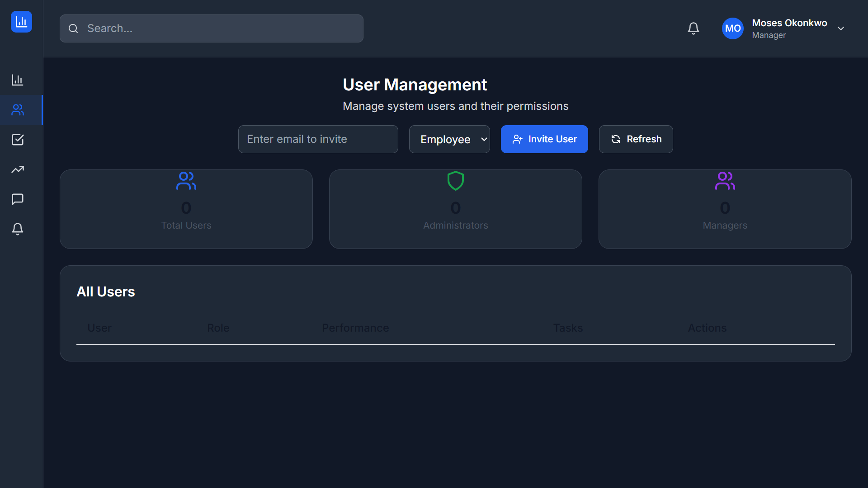Click the top bar notification bell
This screenshot has height=488, width=868.
(693, 28)
